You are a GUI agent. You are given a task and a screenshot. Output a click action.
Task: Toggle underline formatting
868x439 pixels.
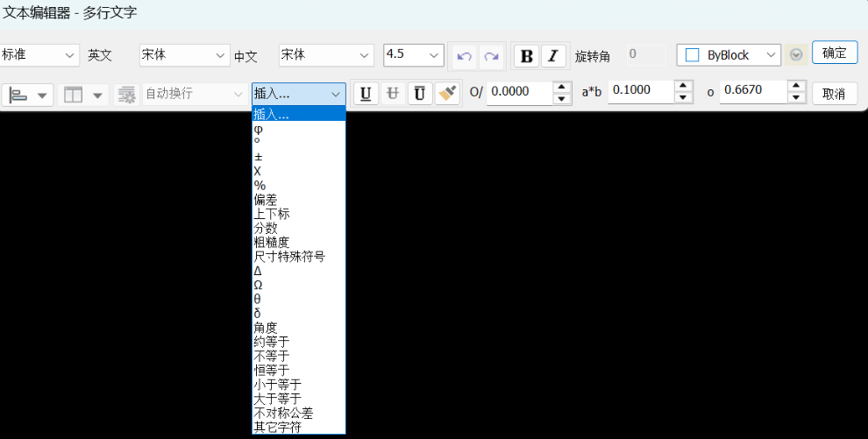366,93
